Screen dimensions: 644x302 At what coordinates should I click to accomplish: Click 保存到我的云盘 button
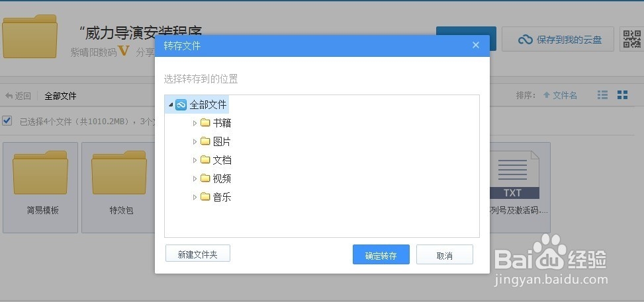point(558,40)
